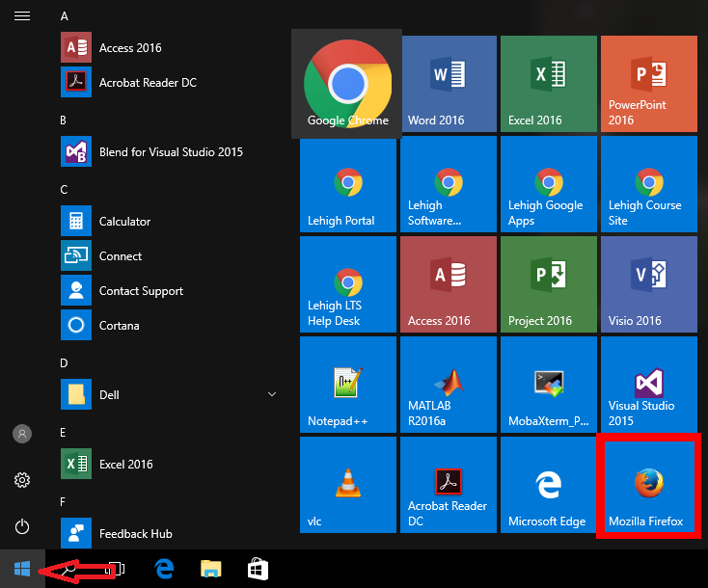Open Lehigh Google Apps tile

tap(549, 184)
